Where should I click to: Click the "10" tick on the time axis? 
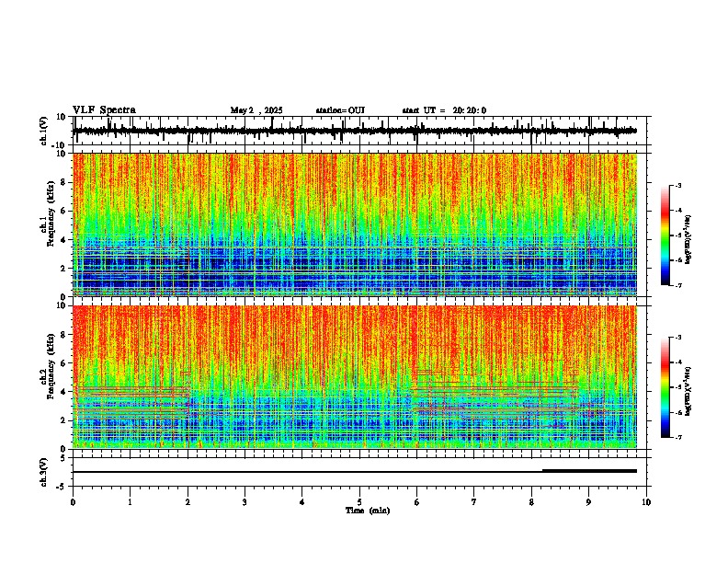click(x=646, y=502)
